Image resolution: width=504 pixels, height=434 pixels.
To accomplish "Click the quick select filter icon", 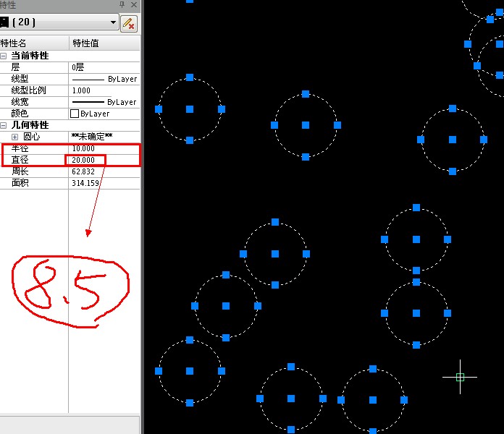I will tap(129, 23).
